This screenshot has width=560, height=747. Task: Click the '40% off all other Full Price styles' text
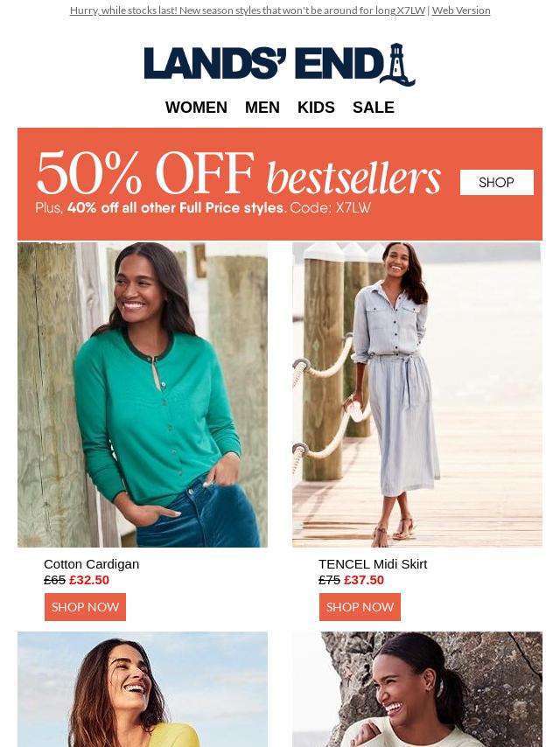coord(177,207)
